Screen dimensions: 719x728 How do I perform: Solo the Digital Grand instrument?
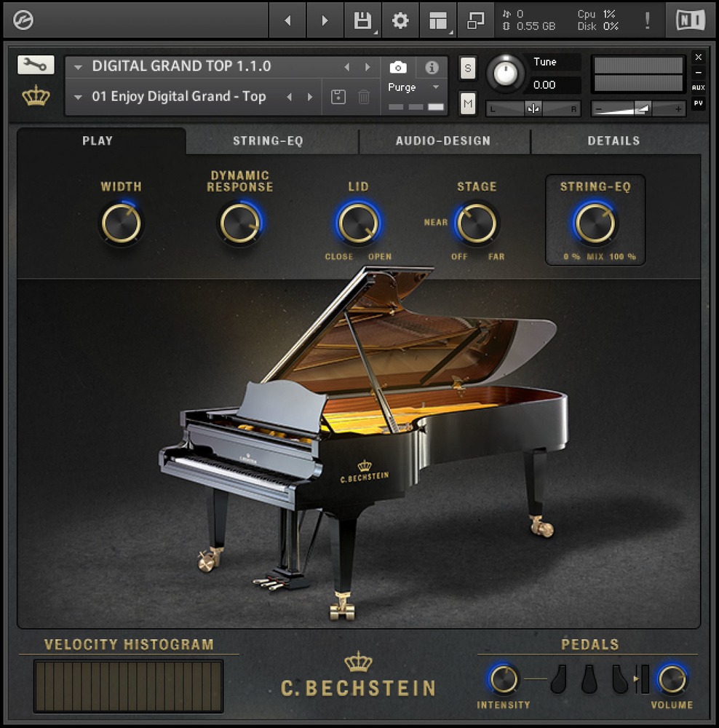pyautogui.click(x=466, y=68)
